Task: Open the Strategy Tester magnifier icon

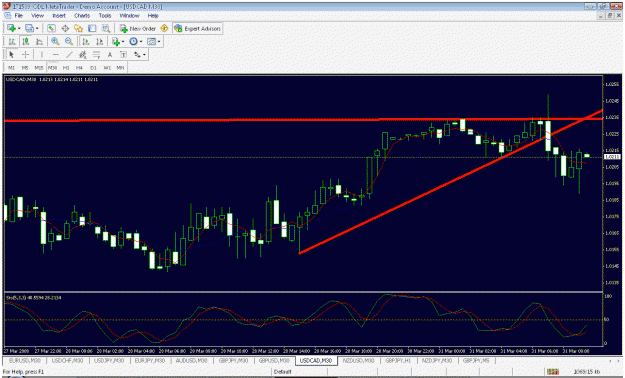Action: pyautogui.click(x=106, y=28)
